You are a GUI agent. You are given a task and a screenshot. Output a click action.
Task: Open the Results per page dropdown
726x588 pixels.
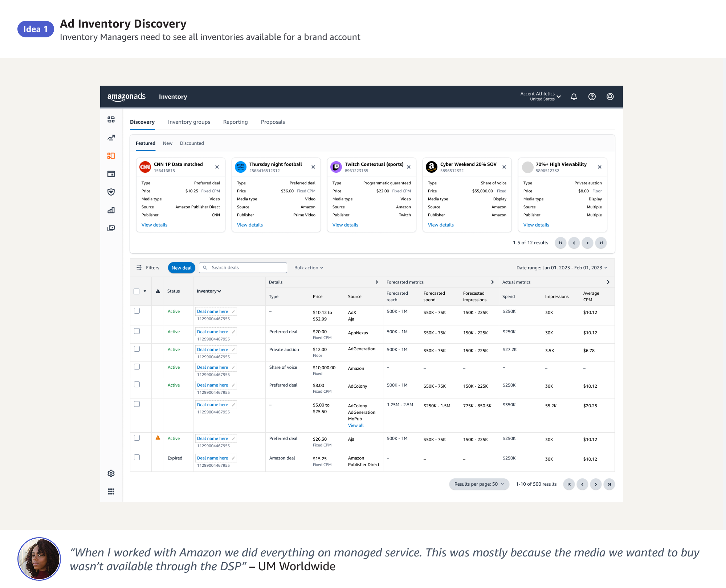[479, 484]
